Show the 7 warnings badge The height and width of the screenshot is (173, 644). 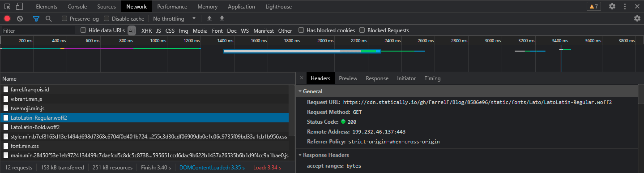[x=593, y=6]
